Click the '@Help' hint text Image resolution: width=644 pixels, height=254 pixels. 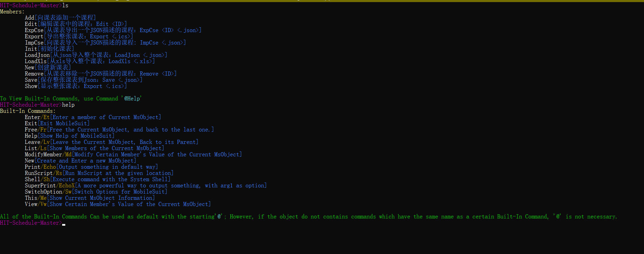[x=132, y=98]
